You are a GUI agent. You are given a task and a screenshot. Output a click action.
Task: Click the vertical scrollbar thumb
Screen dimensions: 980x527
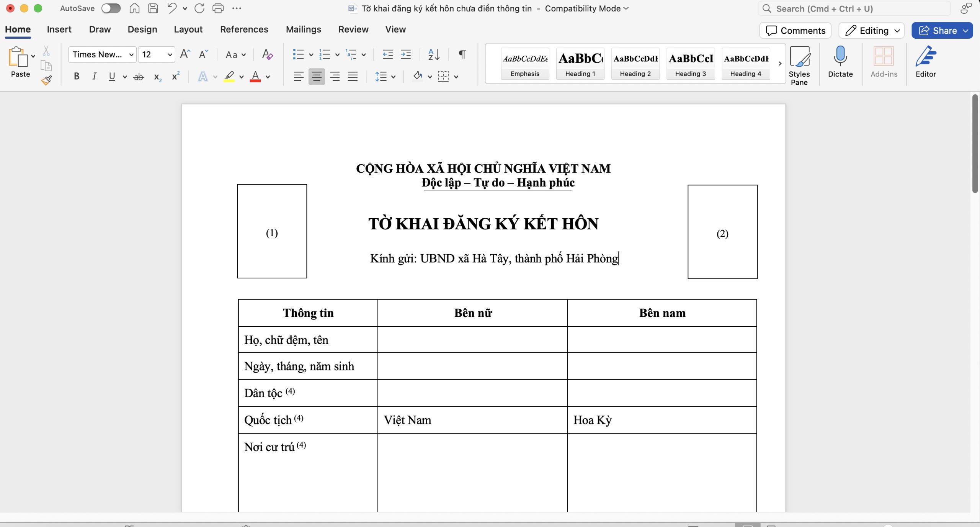coord(975,144)
